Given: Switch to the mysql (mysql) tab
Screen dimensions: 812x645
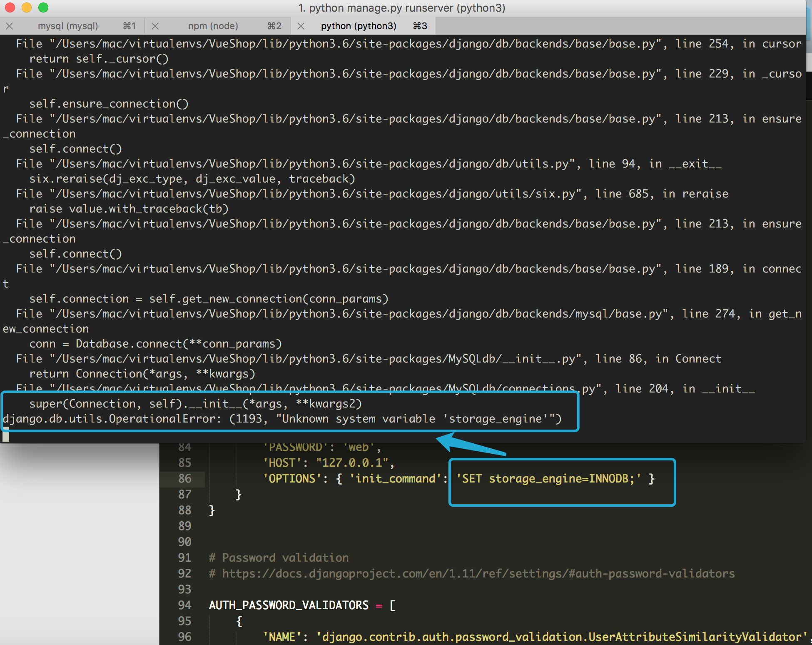Looking at the screenshot, I should pos(68,26).
